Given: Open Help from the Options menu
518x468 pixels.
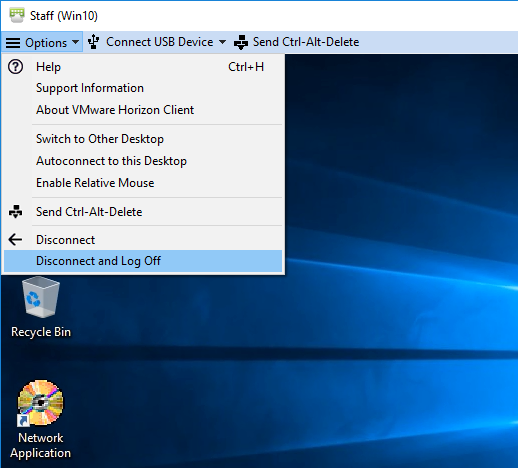Looking at the screenshot, I should 143,67.
